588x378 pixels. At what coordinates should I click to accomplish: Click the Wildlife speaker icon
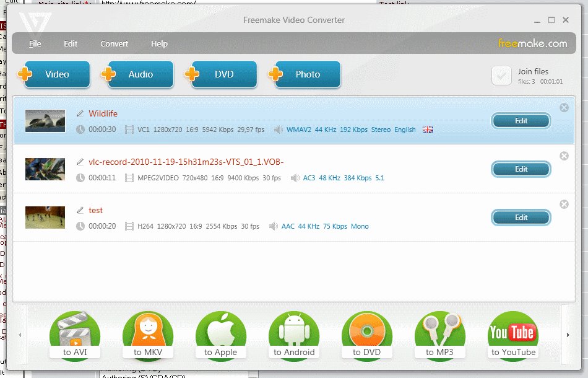pyautogui.click(x=279, y=130)
